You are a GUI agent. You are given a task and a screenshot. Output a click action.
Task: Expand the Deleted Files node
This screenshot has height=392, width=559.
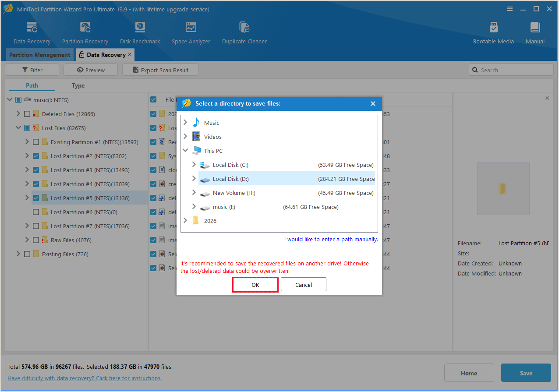pyautogui.click(x=18, y=114)
